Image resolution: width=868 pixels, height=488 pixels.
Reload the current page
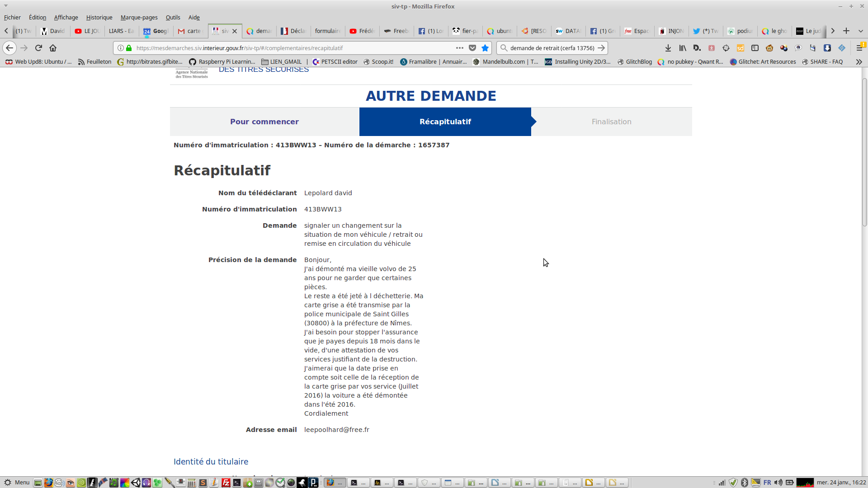38,48
